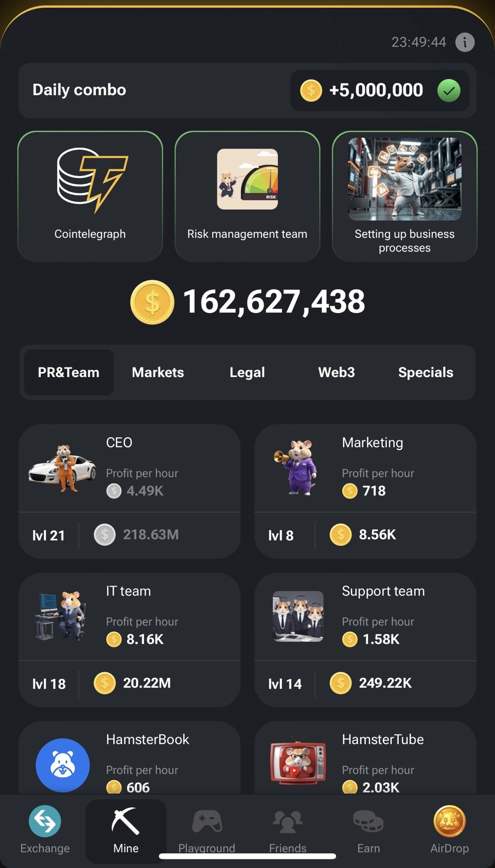The width and height of the screenshot is (495, 868).
Task: Upgrade Support team for 249.22K
Action: pos(365,683)
